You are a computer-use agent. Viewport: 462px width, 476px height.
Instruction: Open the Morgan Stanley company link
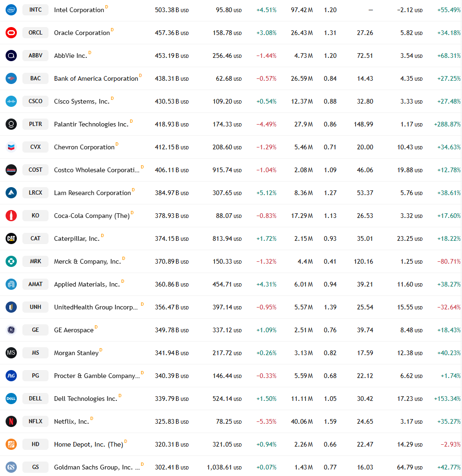76,353
